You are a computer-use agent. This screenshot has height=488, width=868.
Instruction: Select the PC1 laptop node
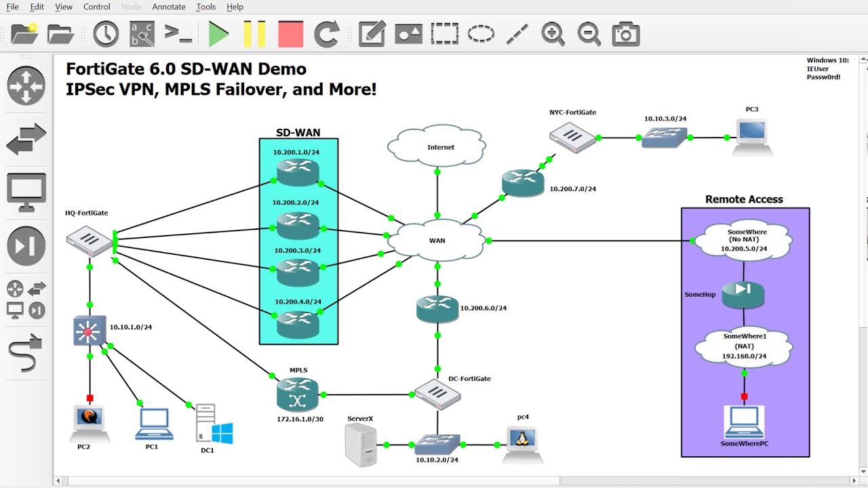[153, 424]
